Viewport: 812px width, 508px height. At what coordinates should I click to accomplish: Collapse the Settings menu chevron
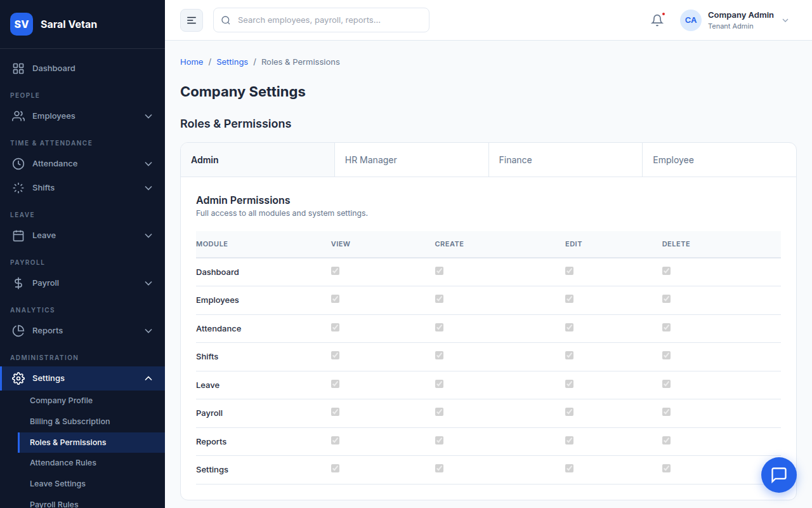pos(148,378)
